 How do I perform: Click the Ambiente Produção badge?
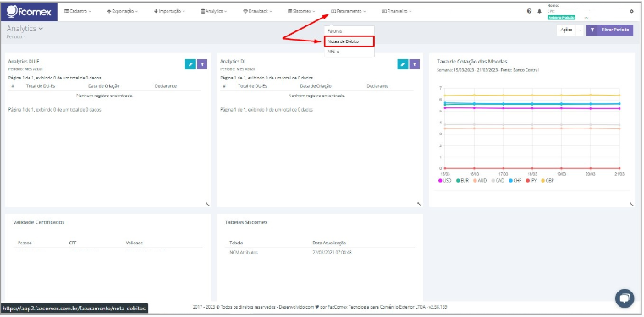click(x=561, y=18)
